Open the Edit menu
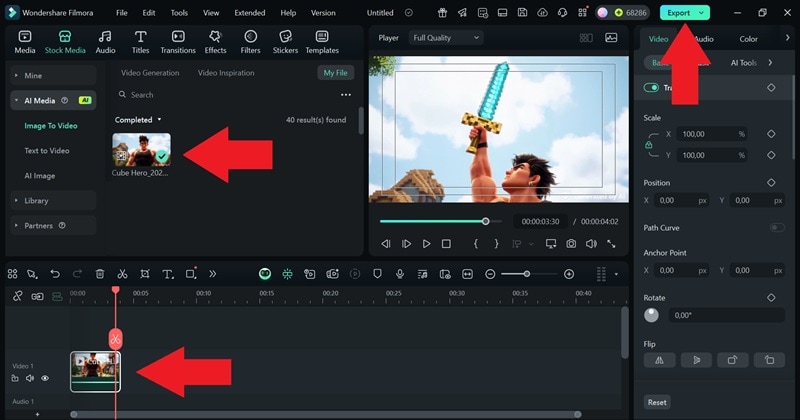Image resolution: width=800 pixels, height=420 pixels. 149,13
